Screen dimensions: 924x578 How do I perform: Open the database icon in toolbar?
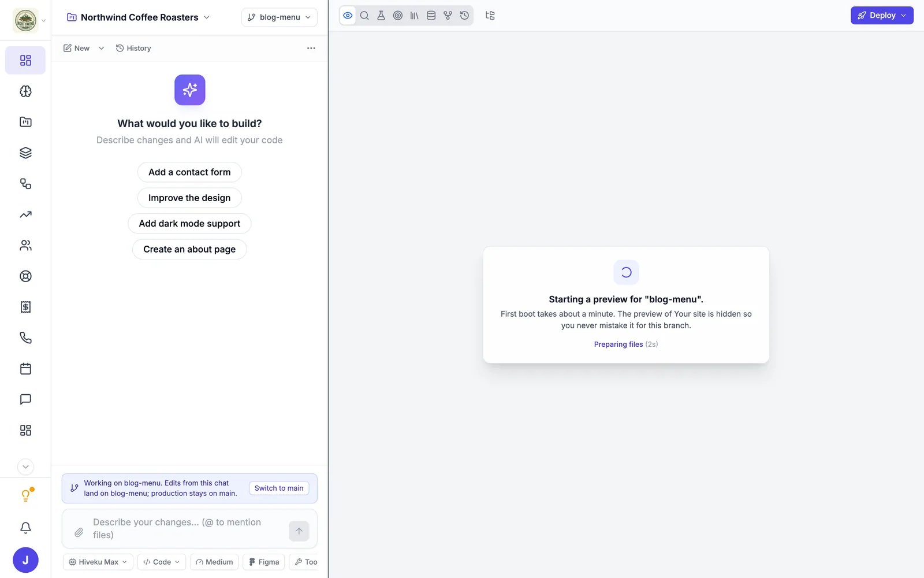pos(431,16)
